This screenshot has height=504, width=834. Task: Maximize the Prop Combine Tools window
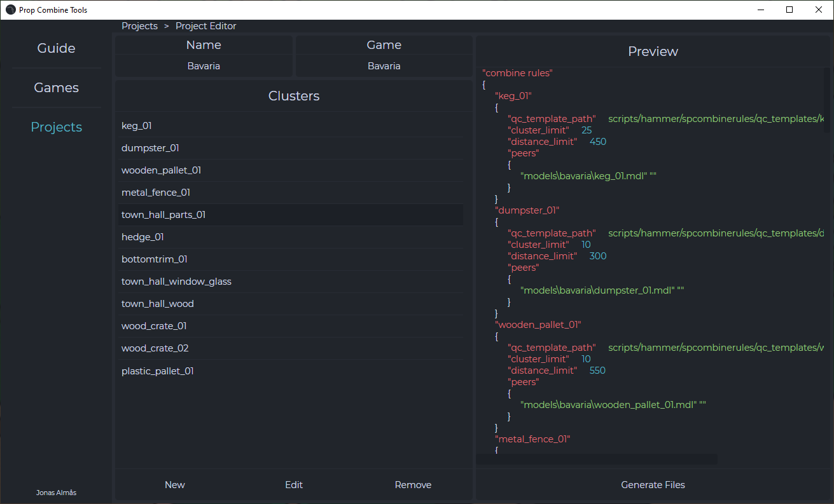pyautogui.click(x=789, y=10)
